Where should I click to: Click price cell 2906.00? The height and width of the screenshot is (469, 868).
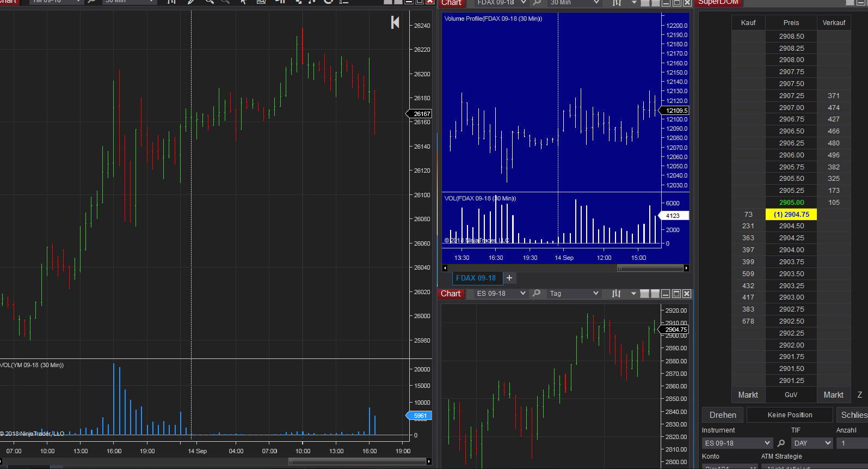[x=791, y=155]
